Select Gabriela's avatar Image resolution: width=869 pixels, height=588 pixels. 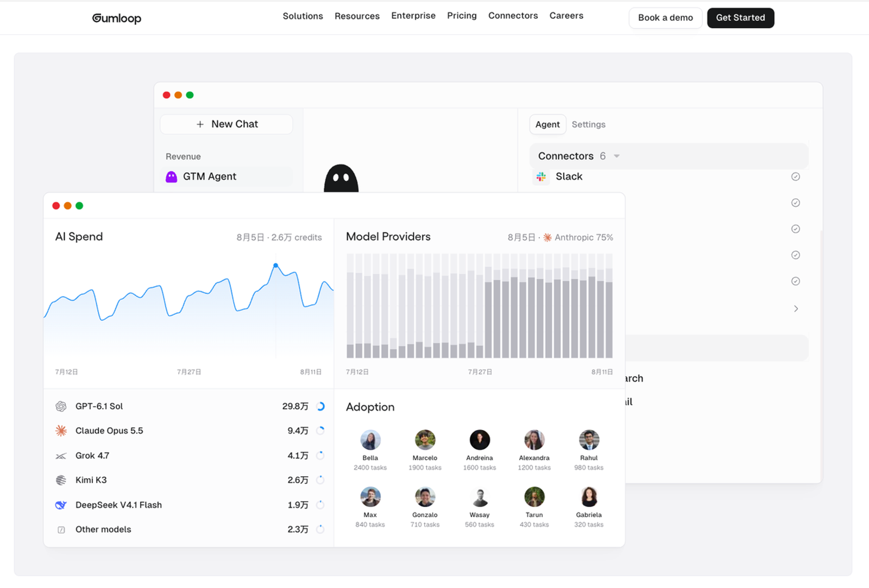click(x=589, y=497)
